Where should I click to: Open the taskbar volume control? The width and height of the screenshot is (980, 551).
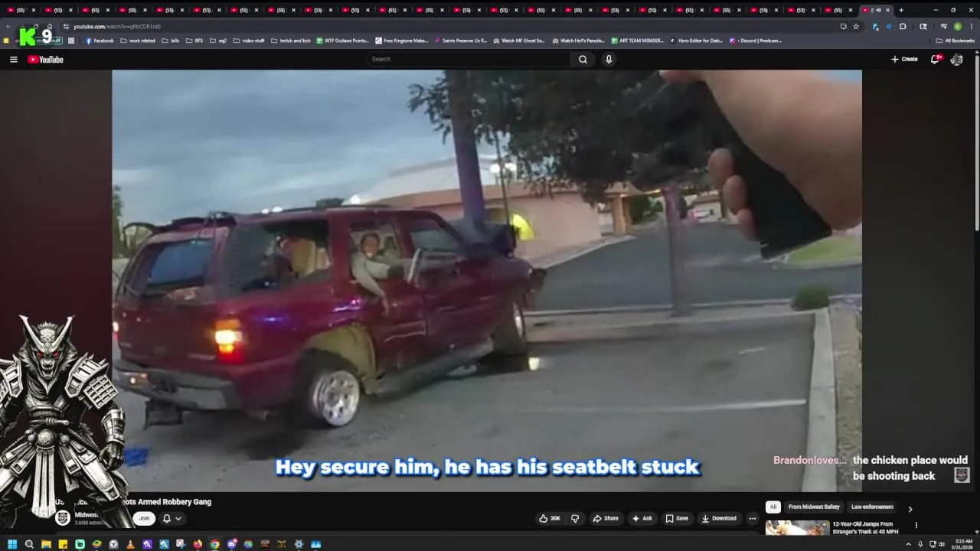point(941,544)
